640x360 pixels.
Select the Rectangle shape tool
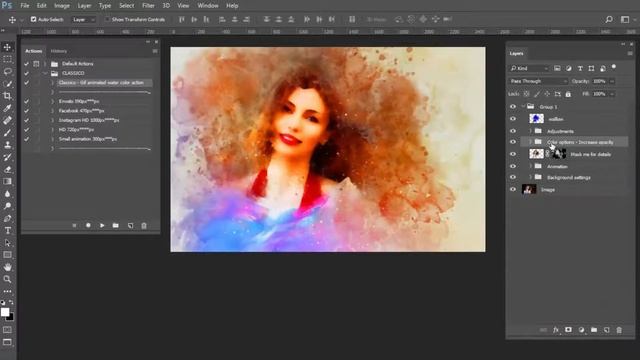(x=7, y=255)
